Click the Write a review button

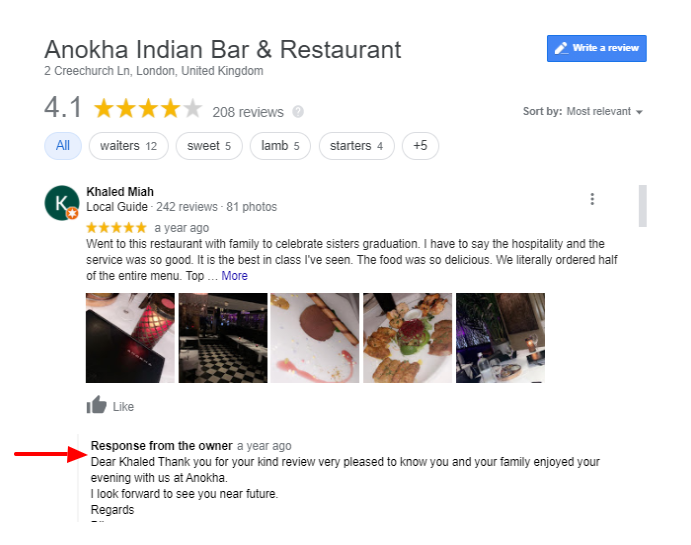click(596, 48)
